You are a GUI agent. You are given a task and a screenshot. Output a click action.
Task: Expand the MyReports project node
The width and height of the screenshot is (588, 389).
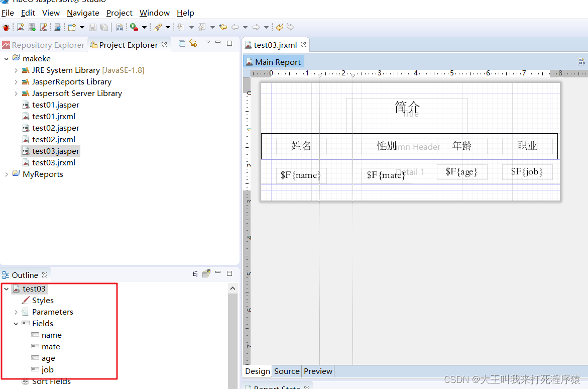(x=7, y=174)
